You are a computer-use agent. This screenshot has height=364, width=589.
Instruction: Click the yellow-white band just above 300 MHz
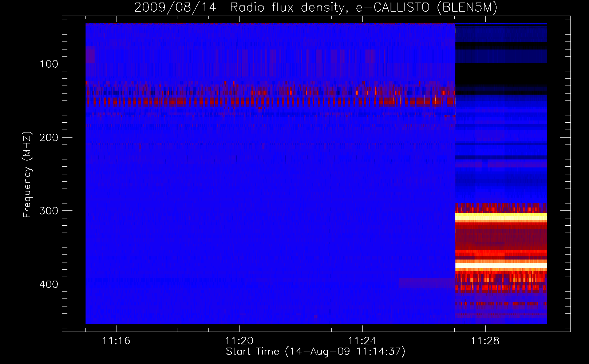[x=501, y=217]
